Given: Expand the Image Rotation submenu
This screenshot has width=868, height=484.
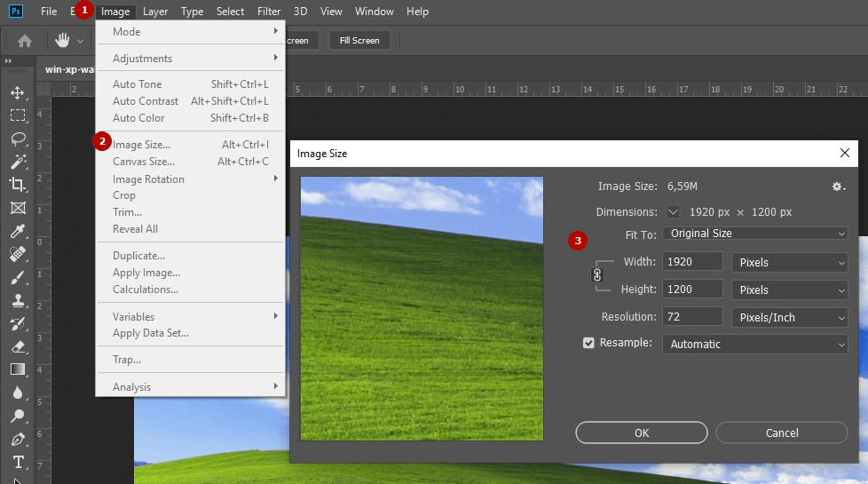Looking at the screenshot, I should click(191, 179).
